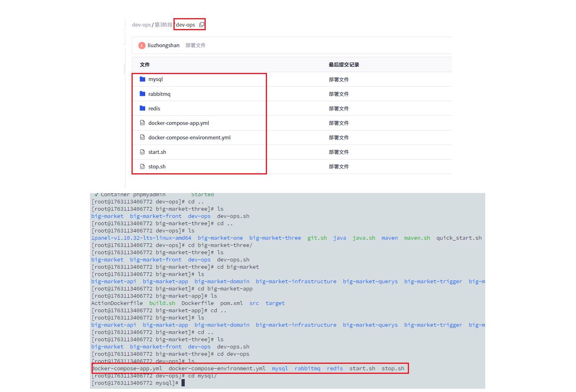Open the docker-compose-app.yml file
576x392 pixels.
(x=179, y=123)
